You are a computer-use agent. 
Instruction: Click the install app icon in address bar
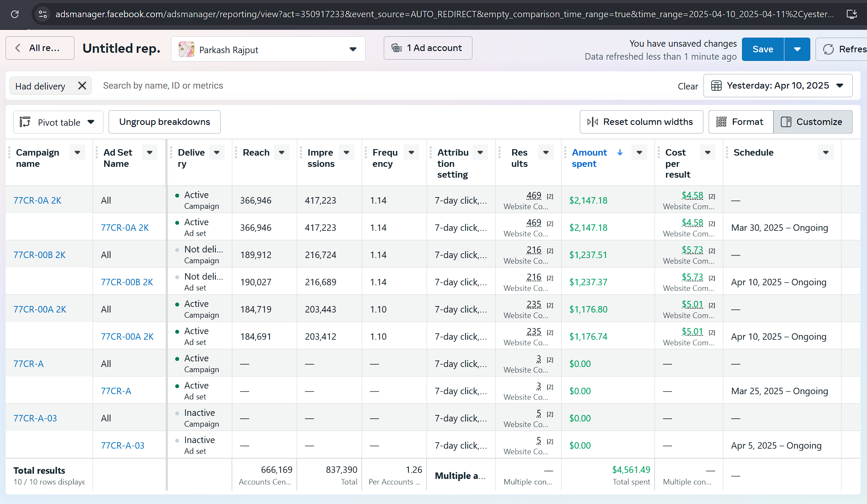[x=851, y=14]
